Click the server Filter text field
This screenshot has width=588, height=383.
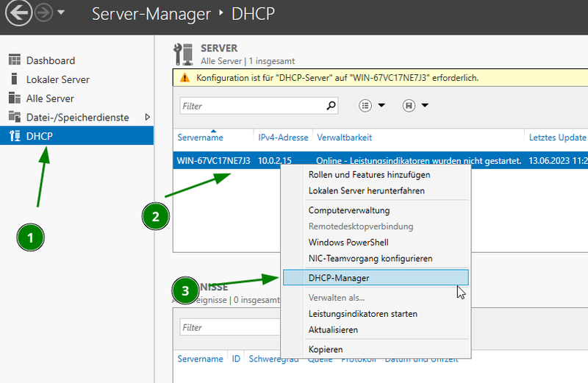(250, 106)
